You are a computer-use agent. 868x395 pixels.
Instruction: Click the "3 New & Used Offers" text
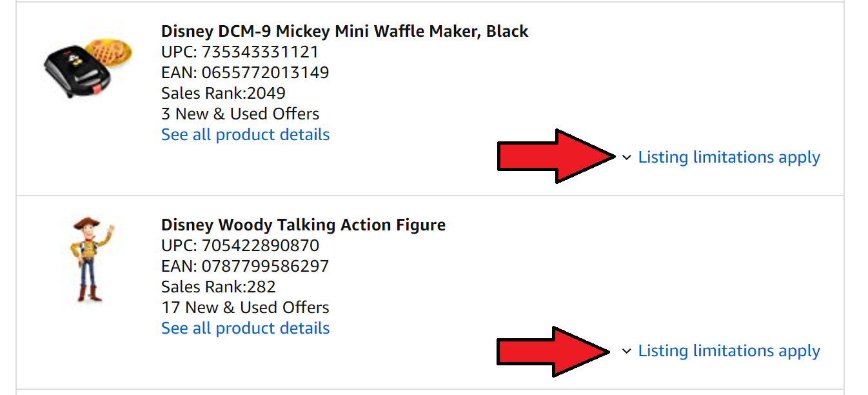(x=240, y=114)
